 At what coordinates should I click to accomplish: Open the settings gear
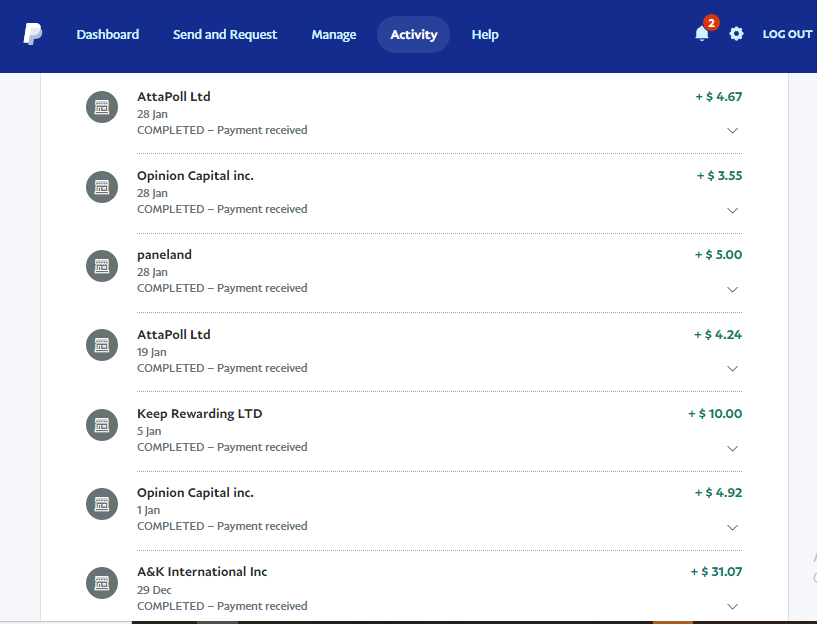(x=736, y=34)
